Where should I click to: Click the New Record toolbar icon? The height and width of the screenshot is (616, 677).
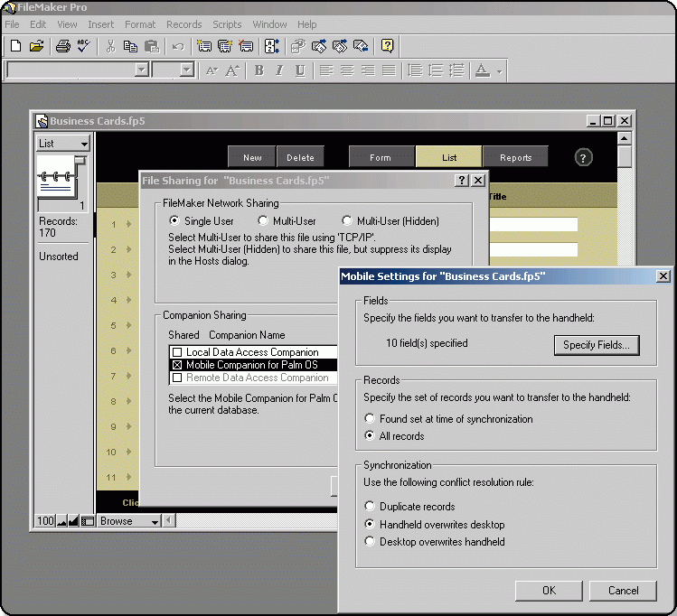(x=204, y=46)
